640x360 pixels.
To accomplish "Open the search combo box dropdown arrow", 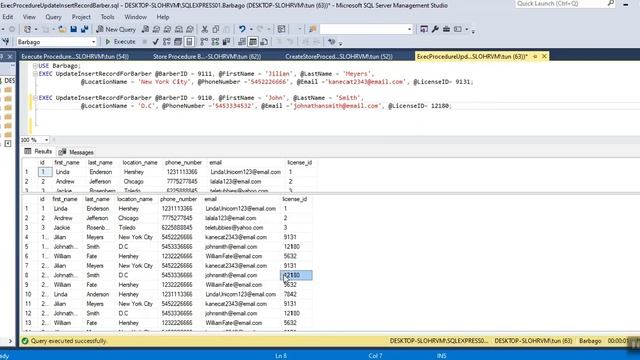I will coord(409,29).
